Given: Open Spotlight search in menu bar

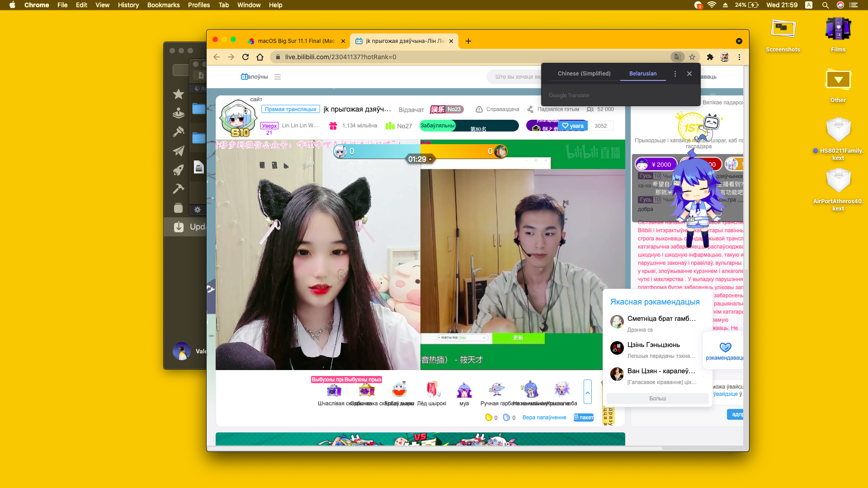Looking at the screenshot, I should 825,5.
